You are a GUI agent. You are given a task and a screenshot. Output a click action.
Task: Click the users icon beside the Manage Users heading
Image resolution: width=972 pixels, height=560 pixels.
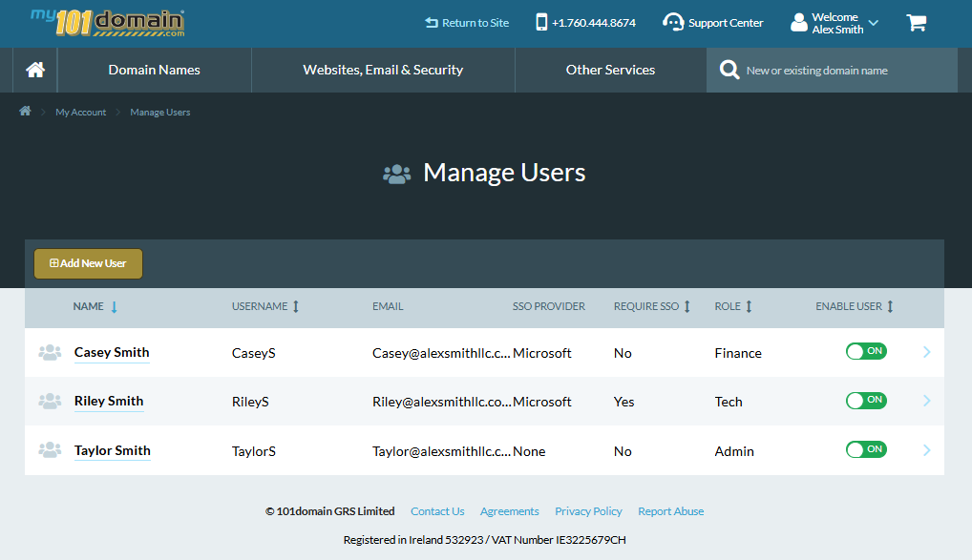coord(396,173)
